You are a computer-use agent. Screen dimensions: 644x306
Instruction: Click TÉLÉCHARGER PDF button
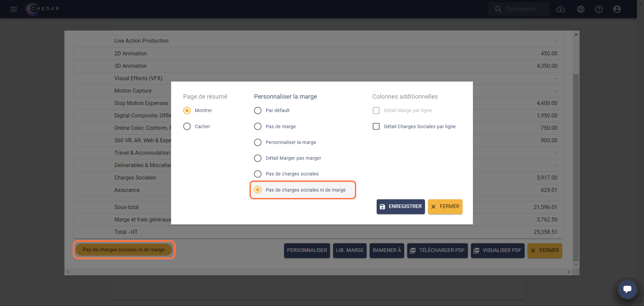pos(437,251)
